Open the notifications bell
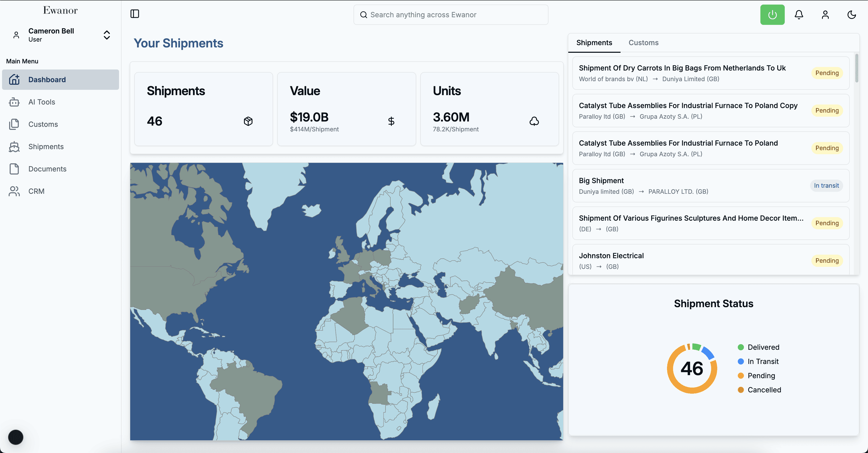This screenshot has height=453, width=868. click(x=799, y=14)
